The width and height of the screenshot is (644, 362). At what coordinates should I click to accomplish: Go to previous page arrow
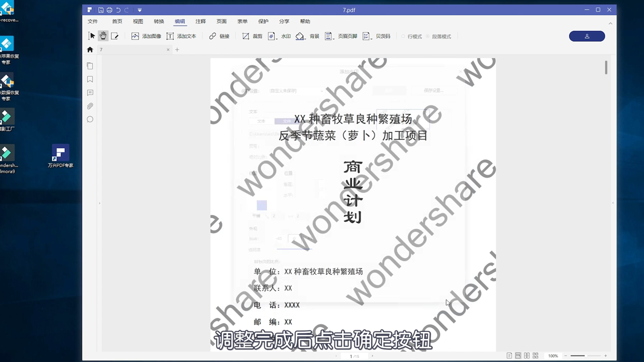click(337, 356)
